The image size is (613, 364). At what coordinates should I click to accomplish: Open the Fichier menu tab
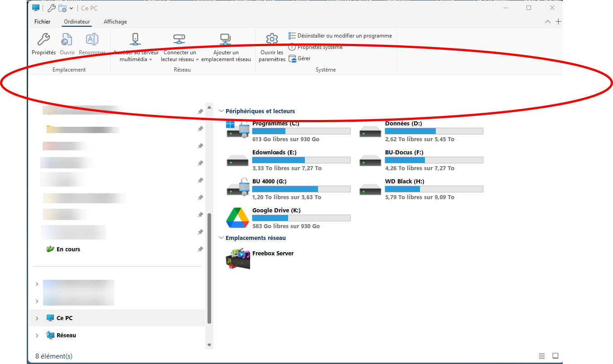[x=43, y=22]
